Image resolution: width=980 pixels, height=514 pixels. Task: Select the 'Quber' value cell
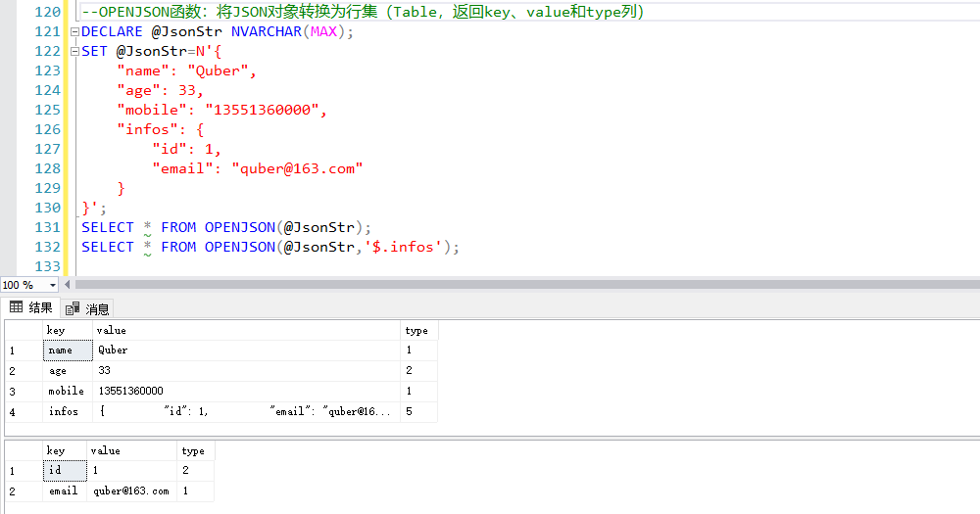pos(246,350)
